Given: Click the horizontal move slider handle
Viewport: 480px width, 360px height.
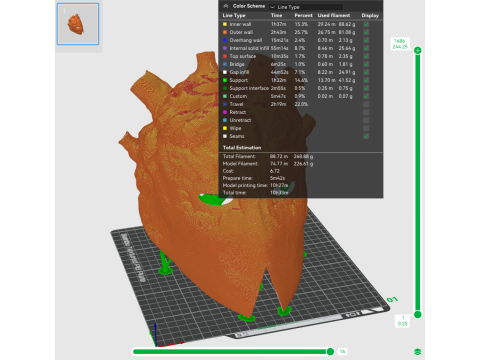Looking at the screenshot, I should pyautogui.click(x=330, y=351).
